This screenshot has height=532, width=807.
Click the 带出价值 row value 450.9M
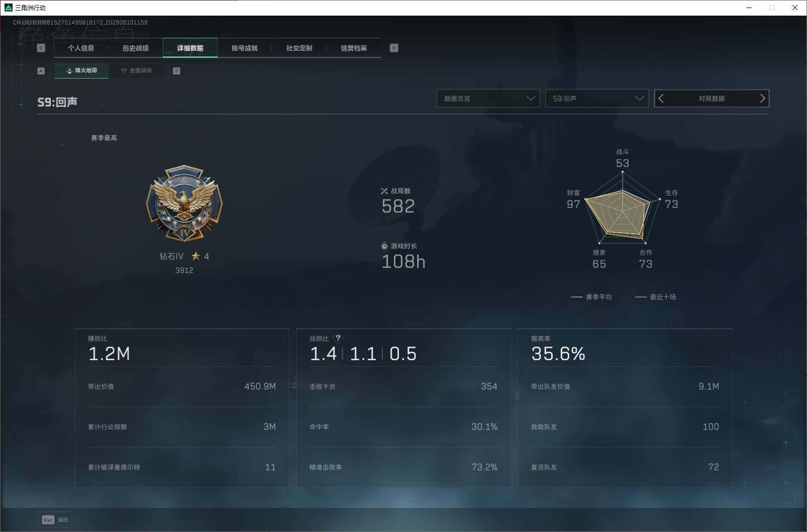coord(260,386)
